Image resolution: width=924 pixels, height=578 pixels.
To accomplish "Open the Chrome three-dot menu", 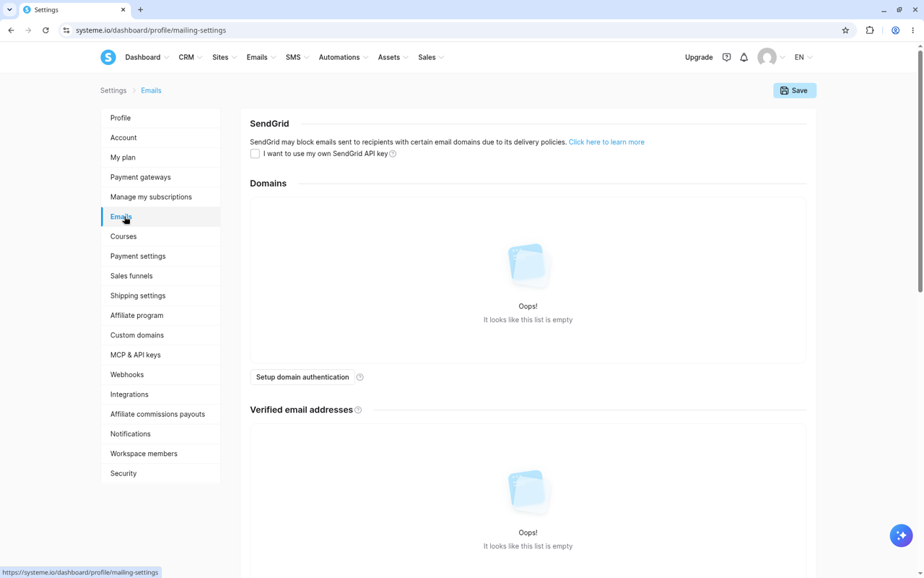I will (x=913, y=30).
